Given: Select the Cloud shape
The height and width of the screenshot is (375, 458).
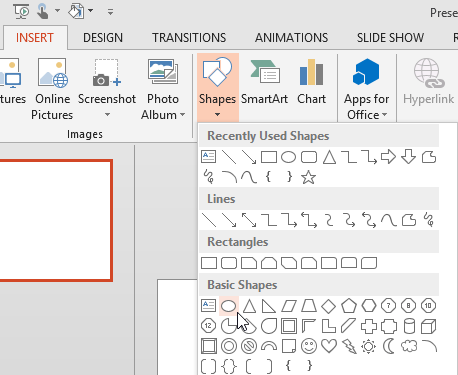Looking at the screenshot, I should point(409,346).
